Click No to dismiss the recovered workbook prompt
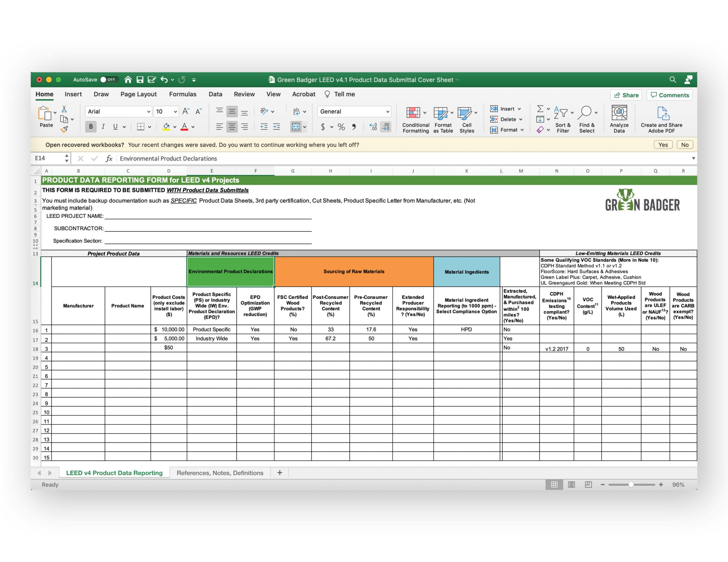This screenshot has width=728, height=562. [685, 145]
